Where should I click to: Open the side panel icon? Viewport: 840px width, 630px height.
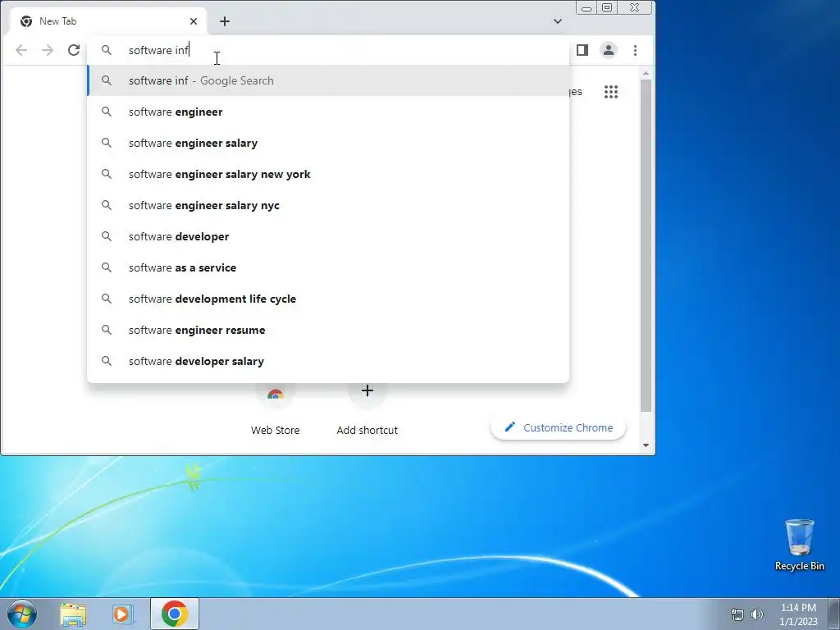click(x=582, y=50)
